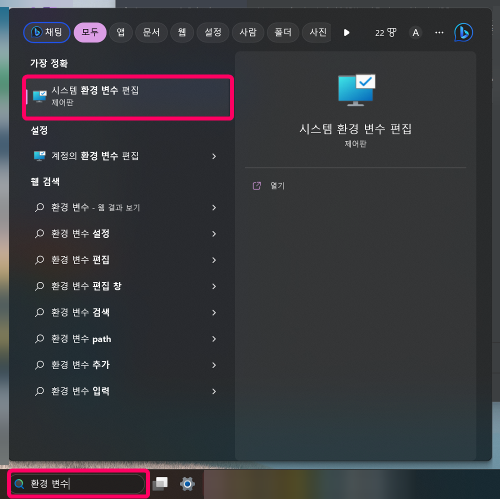Open the Bing chat icon at top right
Screen dimensions: 500x499
click(464, 32)
